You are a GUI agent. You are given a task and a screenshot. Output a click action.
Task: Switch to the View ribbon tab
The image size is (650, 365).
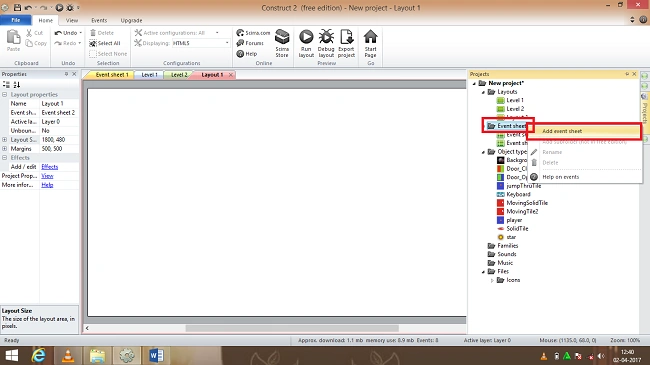[72, 20]
